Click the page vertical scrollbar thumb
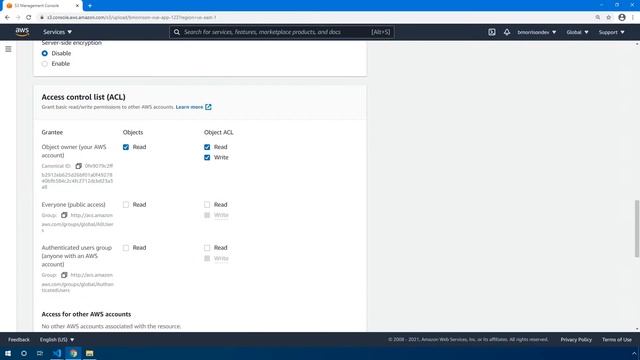 pyautogui.click(x=637, y=229)
